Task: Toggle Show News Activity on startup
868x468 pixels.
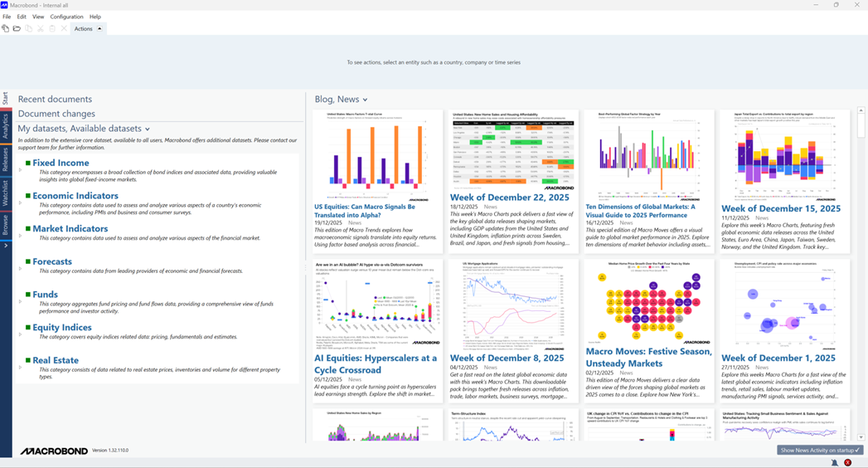Action: (x=820, y=451)
